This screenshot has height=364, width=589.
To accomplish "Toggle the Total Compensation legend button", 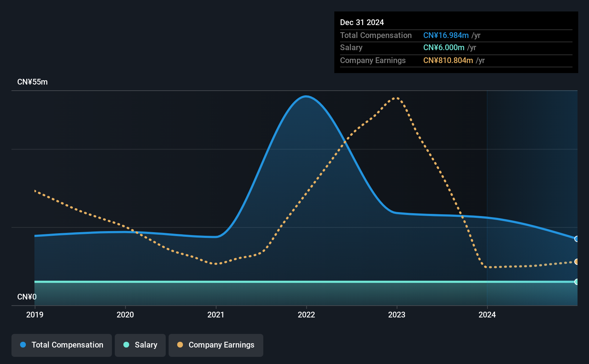I will click(x=62, y=345).
